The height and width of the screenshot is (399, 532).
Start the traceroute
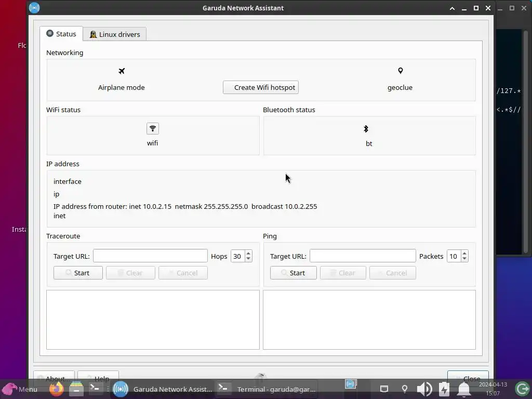click(x=78, y=273)
